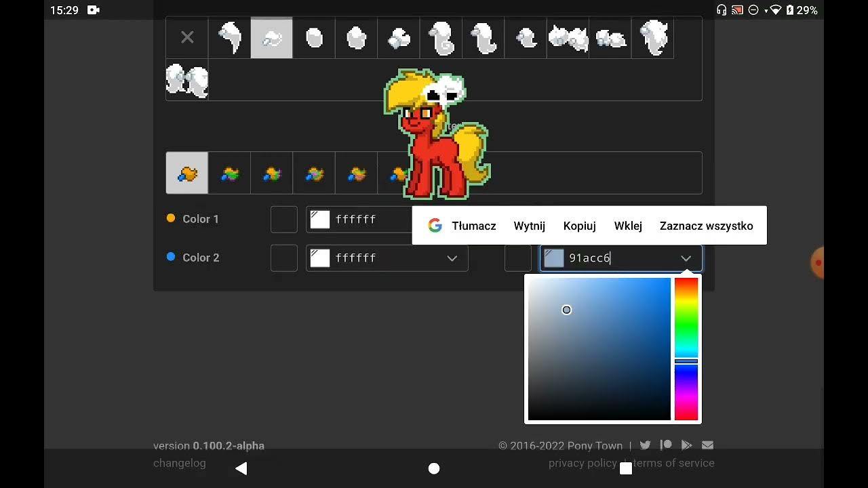Open Pony Town Twitter link icon
This screenshot has width=868, height=488.
pos(645,445)
